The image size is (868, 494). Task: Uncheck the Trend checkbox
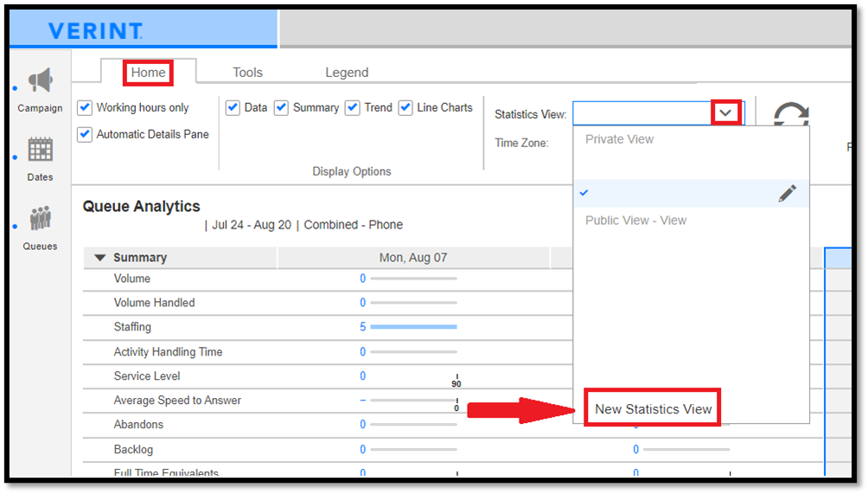352,107
